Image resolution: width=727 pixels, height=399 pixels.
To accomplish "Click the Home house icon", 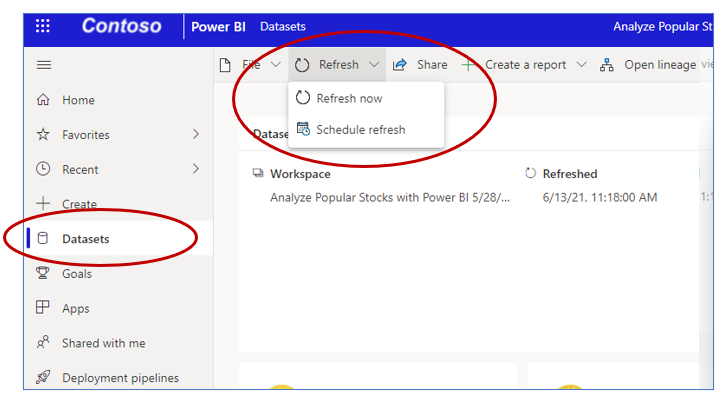I will pos(43,100).
